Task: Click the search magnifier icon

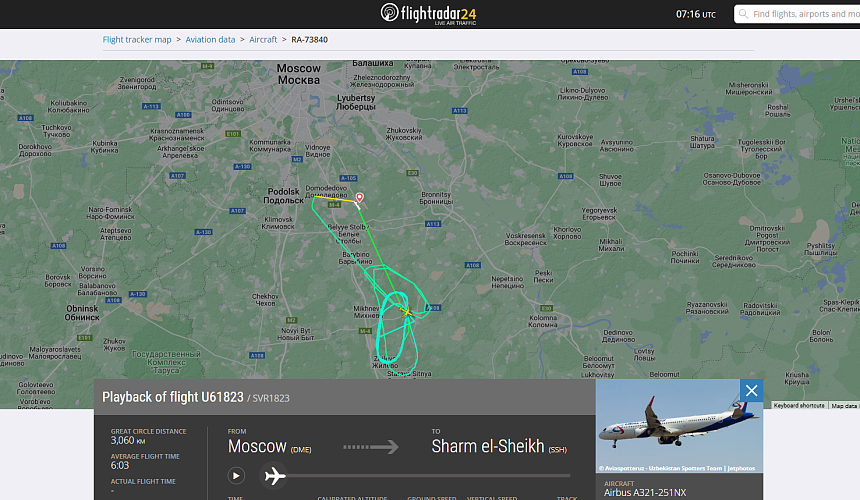Action: [743, 14]
